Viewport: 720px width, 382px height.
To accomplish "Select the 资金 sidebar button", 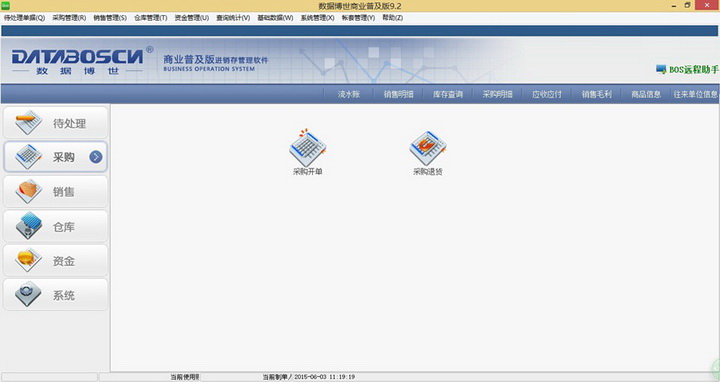I will click(x=56, y=260).
